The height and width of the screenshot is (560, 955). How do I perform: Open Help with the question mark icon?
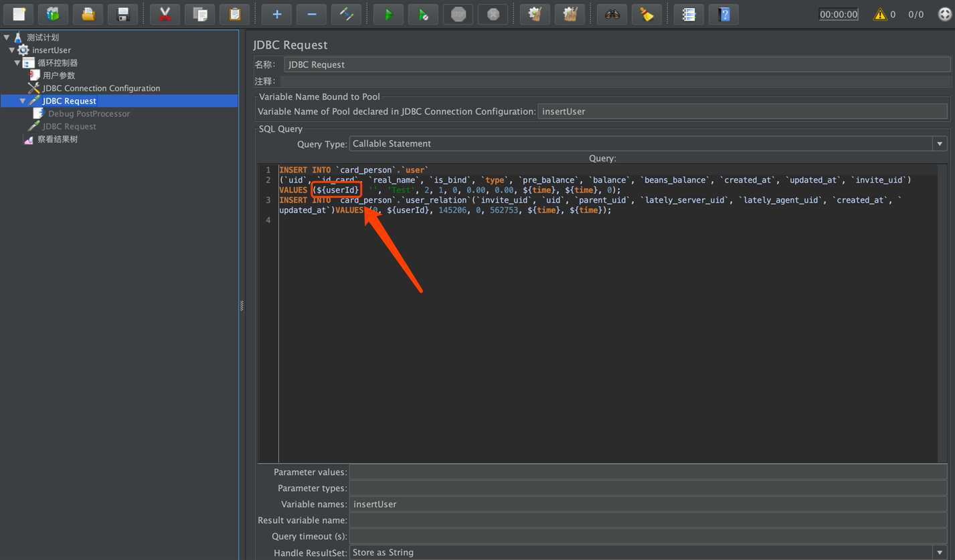723,14
